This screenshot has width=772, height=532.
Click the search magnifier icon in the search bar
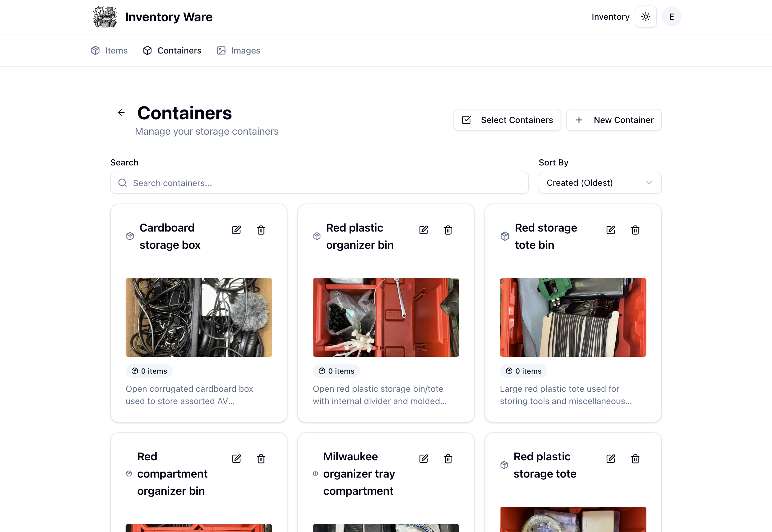point(123,183)
